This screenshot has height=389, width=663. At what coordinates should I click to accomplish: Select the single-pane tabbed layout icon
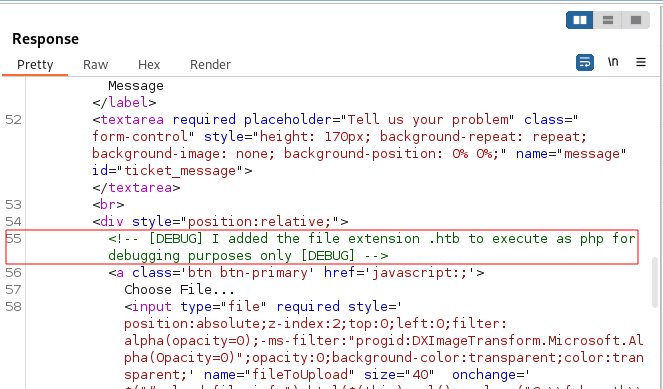click(636, 20)
